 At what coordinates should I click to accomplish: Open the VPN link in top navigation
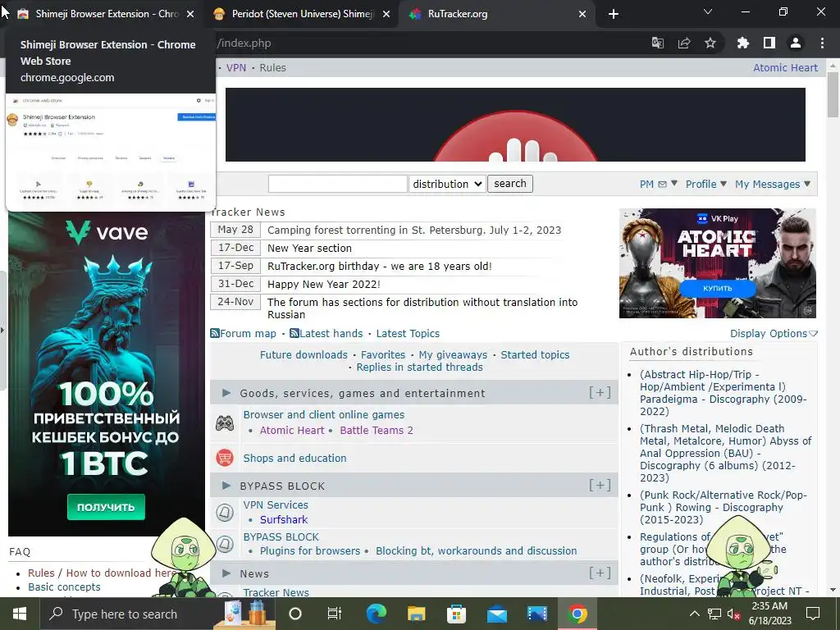click(236, 67)
